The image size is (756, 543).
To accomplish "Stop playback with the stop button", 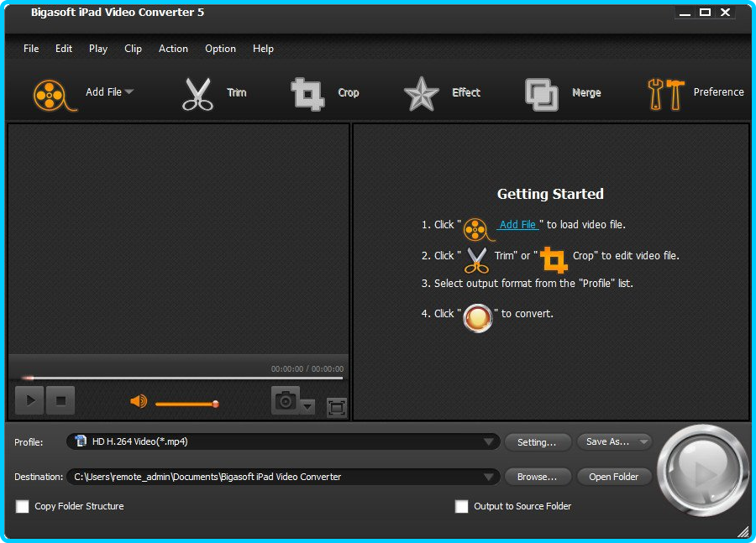I will 60,399.
